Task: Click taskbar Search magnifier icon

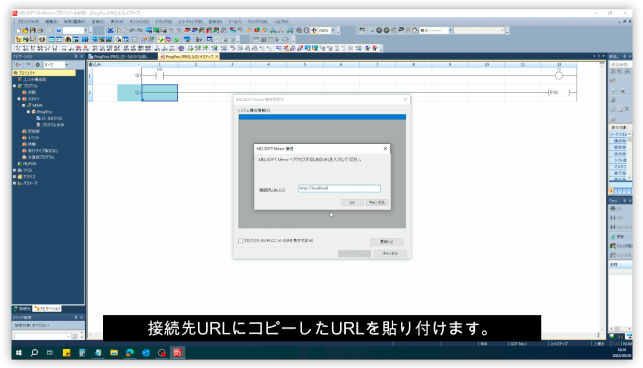Action: pos(34,352)
